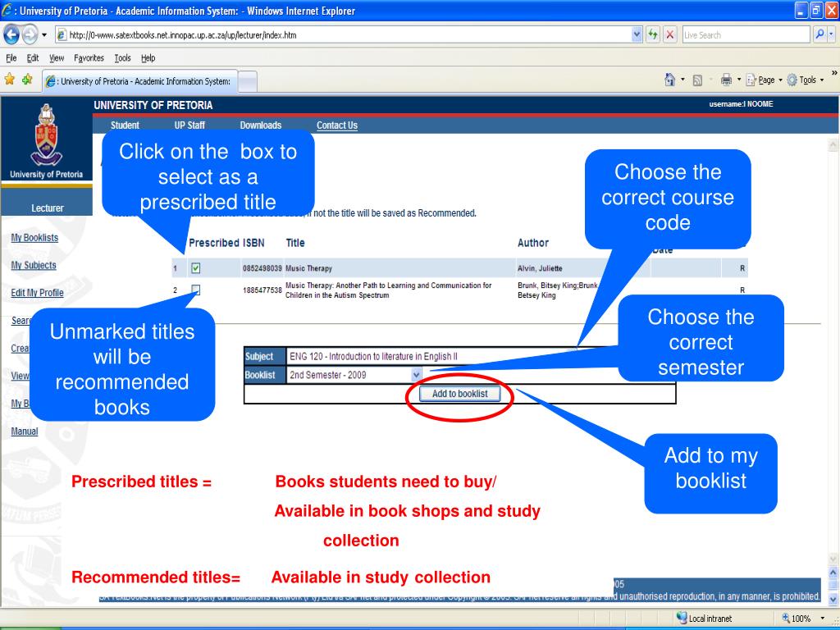This screenshot has height=630, width=840.
Task: Click the 100% zoom level control
Action: click(x=796, y=619)
